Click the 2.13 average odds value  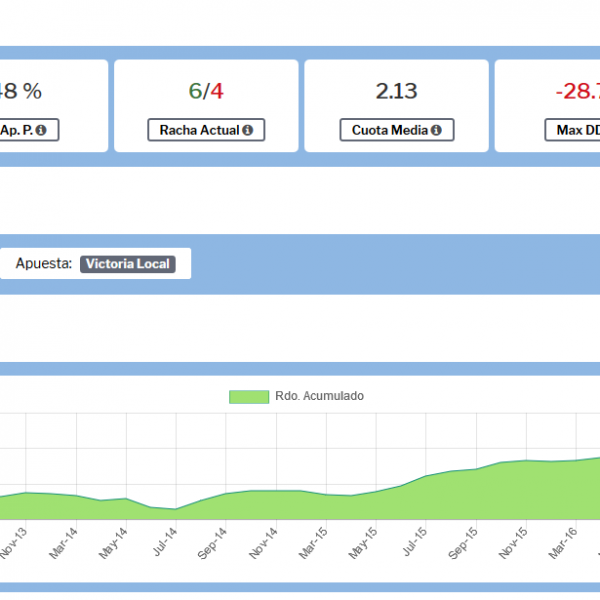pyautogui.click(x=396, y=91)
